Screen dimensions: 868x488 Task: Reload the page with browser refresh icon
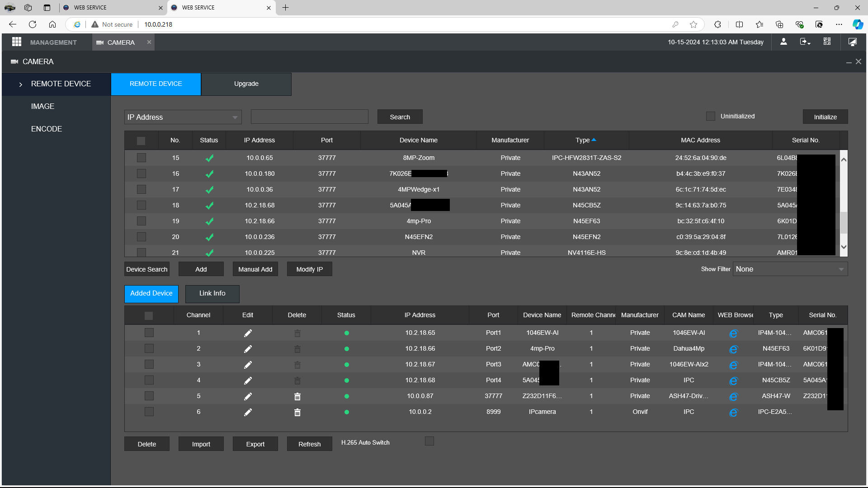[33, 24]
